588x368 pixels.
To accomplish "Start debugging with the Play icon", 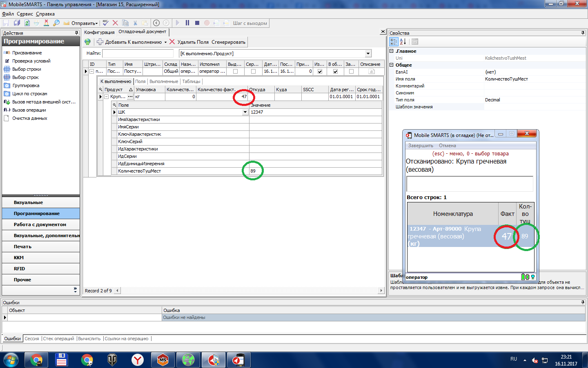I will [178, 23].
